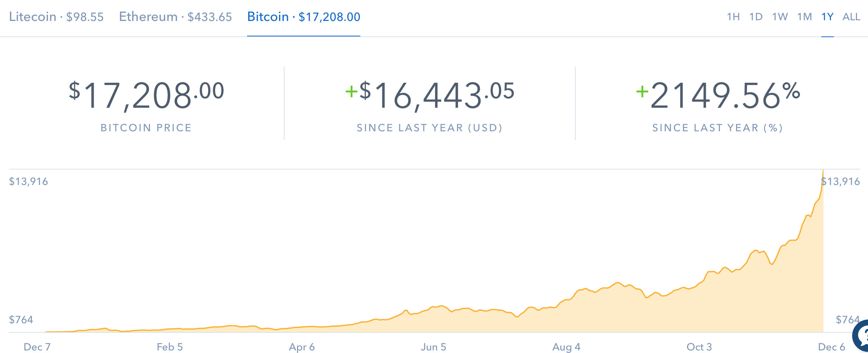The height and width of the screenshot is (353, 868).
Task: Switch to the Litecoin price tab
Action: coord(56,17)
